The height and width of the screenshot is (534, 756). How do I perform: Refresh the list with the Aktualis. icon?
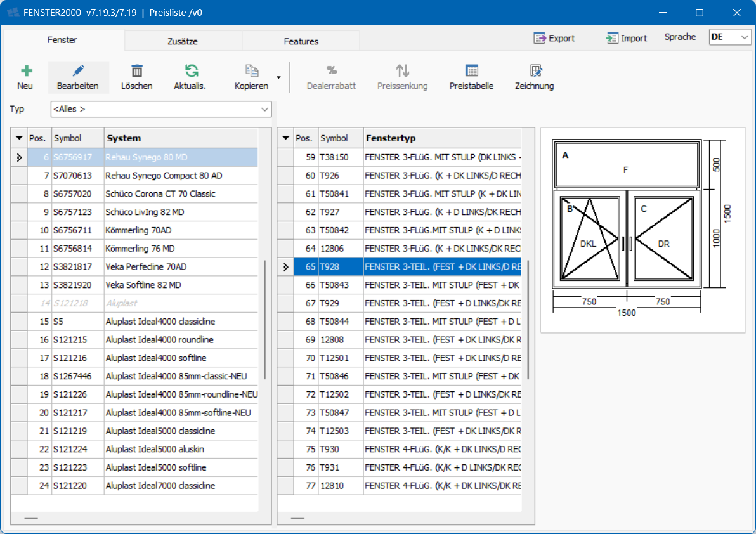(191, 71)
